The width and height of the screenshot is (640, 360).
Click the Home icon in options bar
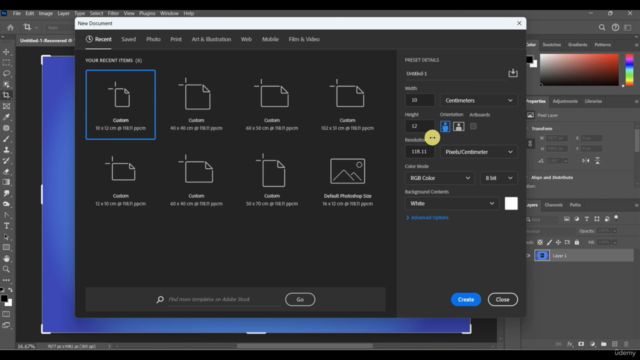pyautogui.click(x=10, y=27)
